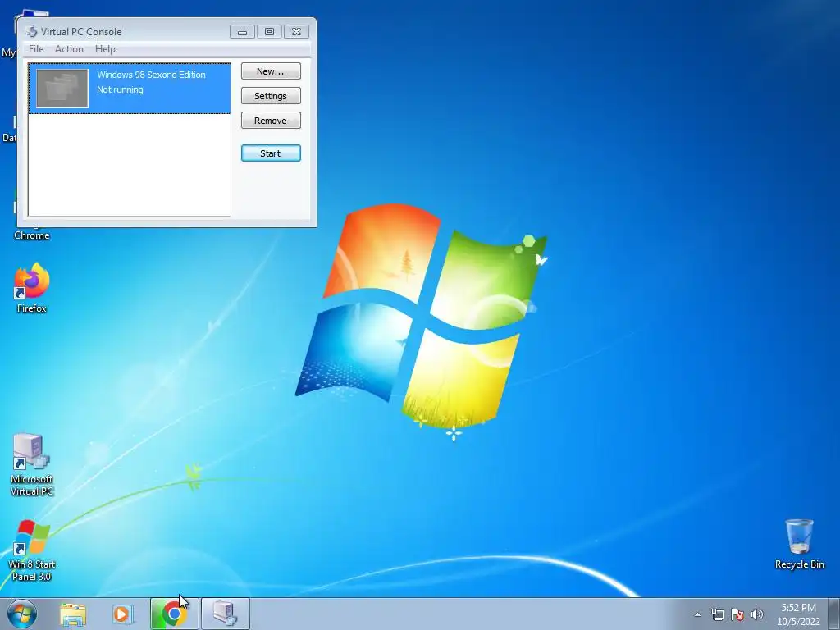
Task: Click the network tray icon
Action: [717, 614]
